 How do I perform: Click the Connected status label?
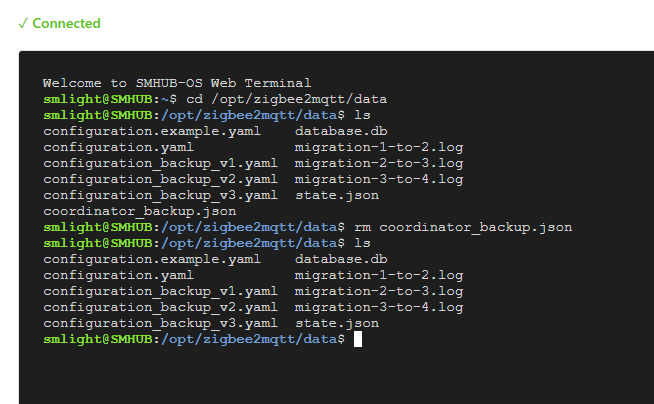point(66,23)
